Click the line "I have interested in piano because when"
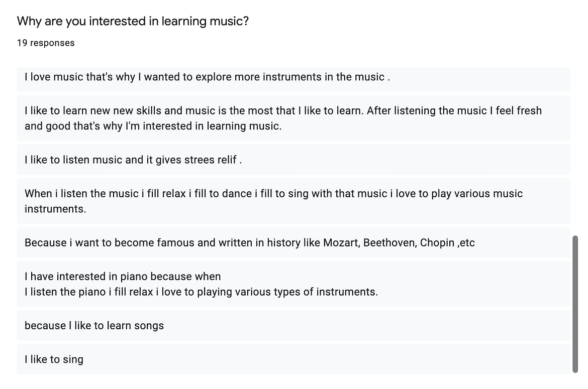588x389 pixels. [123, 276]
